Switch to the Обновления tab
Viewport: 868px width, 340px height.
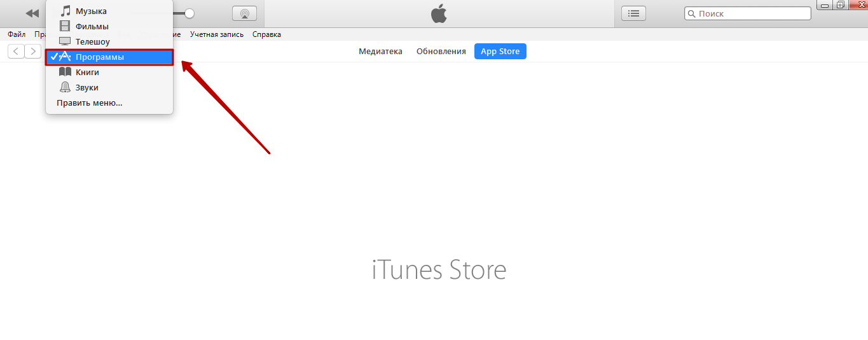(441, 52)
